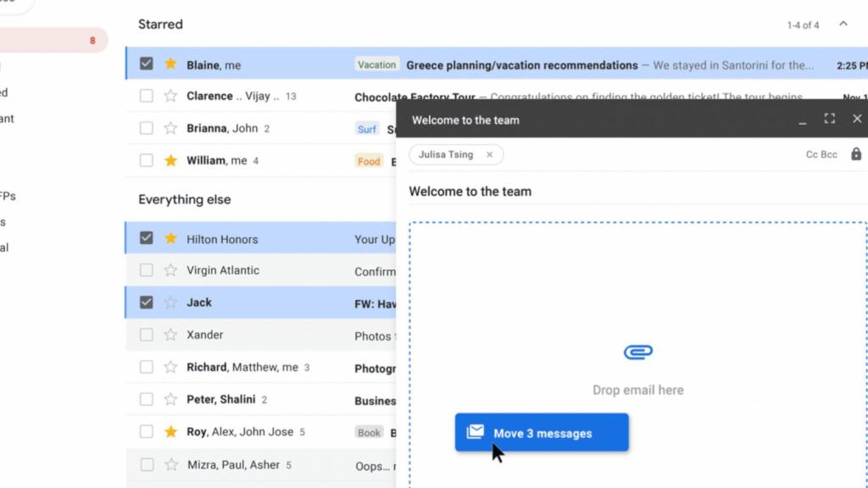Viewport: 868px width, 488px height.
Task: Star Clarence's Chocolate Factory Tour email
Action: 169,96
